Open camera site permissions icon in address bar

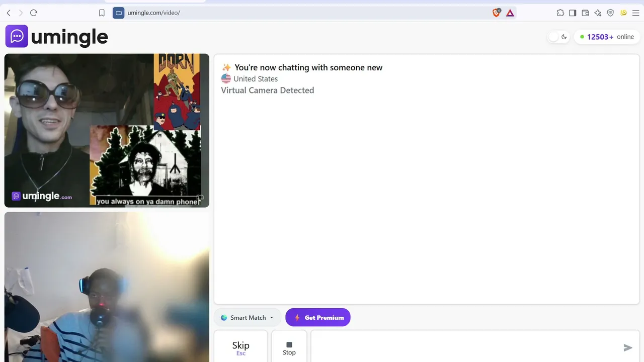pyautogui.click(x=118, y=13)
